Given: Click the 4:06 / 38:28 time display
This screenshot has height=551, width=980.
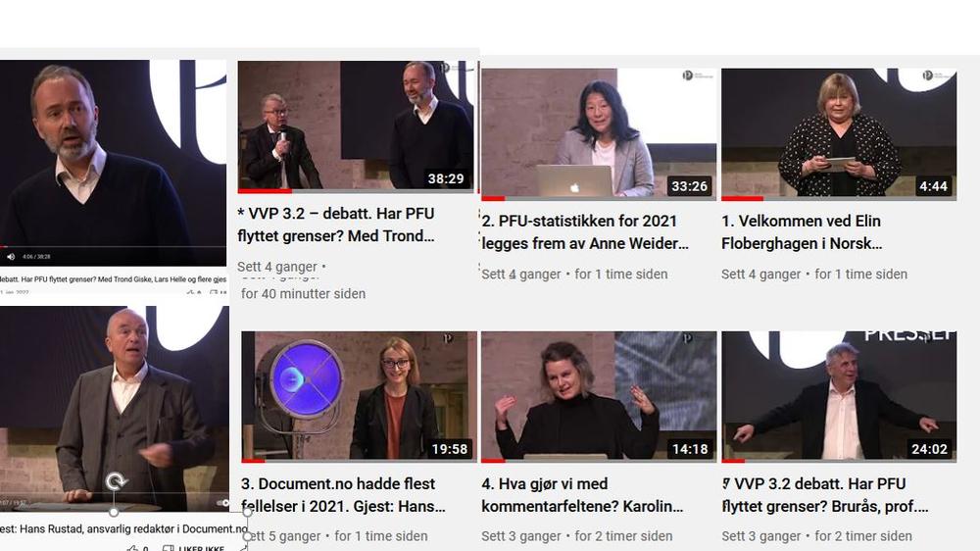Looking at the screenshot, I should [x=36, y=257].
